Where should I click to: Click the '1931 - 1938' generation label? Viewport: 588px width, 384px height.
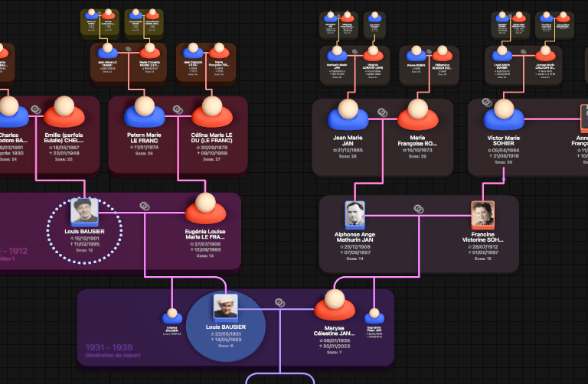pos(109,347)
